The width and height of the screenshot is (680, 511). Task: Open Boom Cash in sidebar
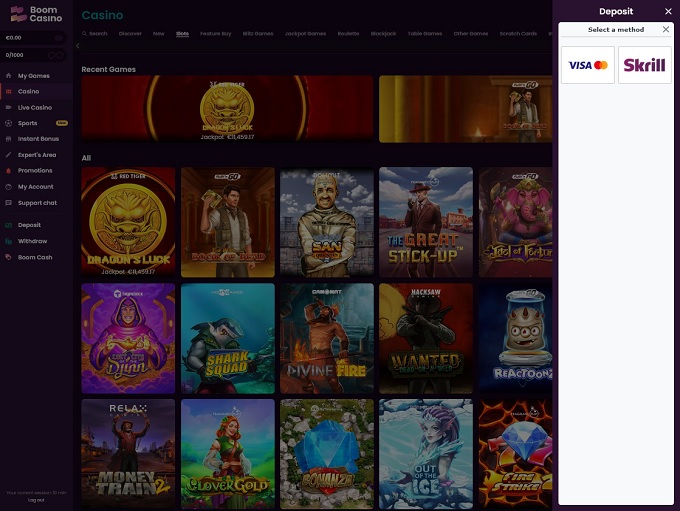click(x=34, y=257)
